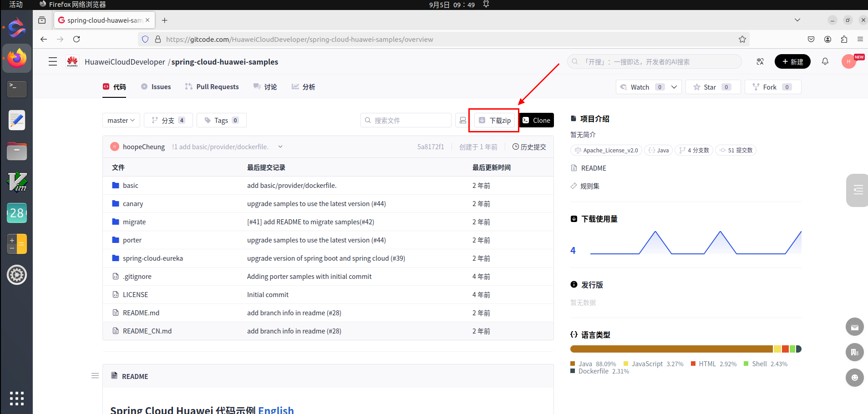Viewport: 868px width, 414px height.
Task: Click the building floating icon
Action: pos(855,352)
